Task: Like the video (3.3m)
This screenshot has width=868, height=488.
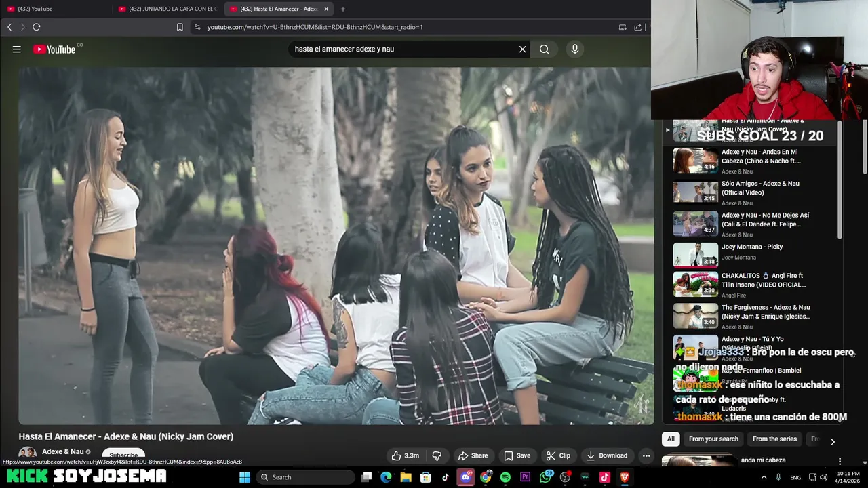Action: pyautogui.click(x=405, y=455)
